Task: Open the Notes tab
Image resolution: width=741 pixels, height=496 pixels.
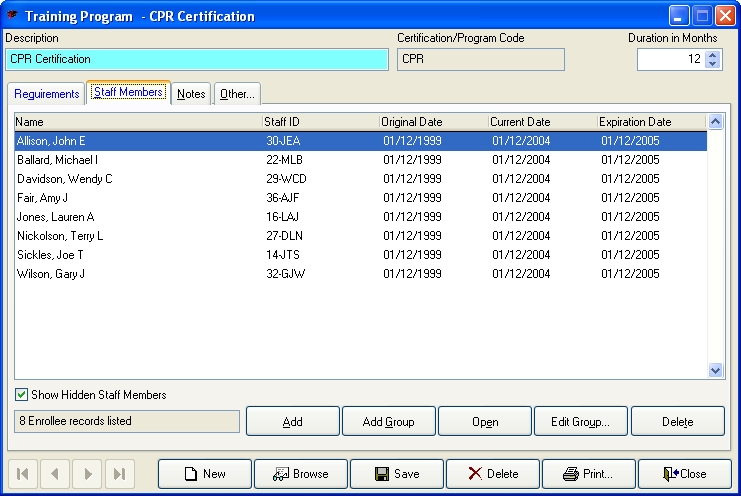Action: 191,94
